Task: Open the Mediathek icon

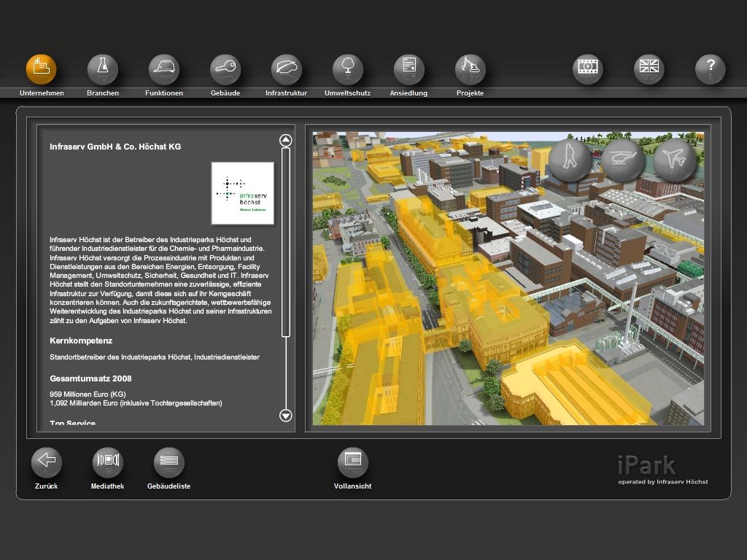Action: tap(108, 462)
